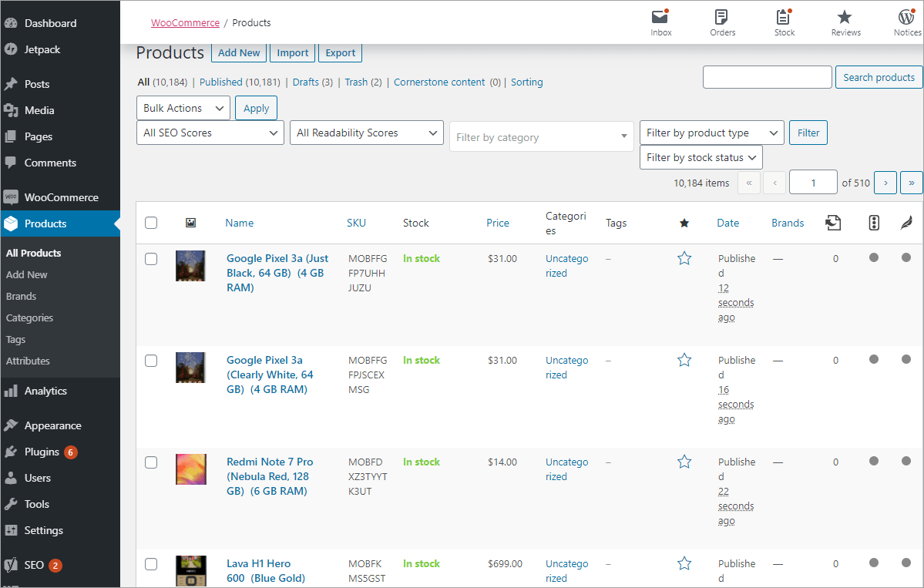
Task: Open the Reviews star icon
Action: [x=845, y=16]
